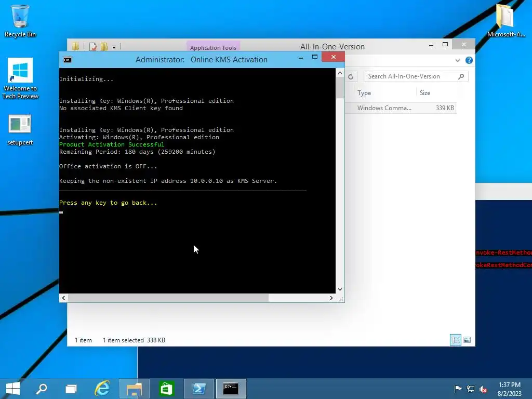Click the 339 KB size cell
The height and width of the screenshot is (399, 532).
pos(445,108)
